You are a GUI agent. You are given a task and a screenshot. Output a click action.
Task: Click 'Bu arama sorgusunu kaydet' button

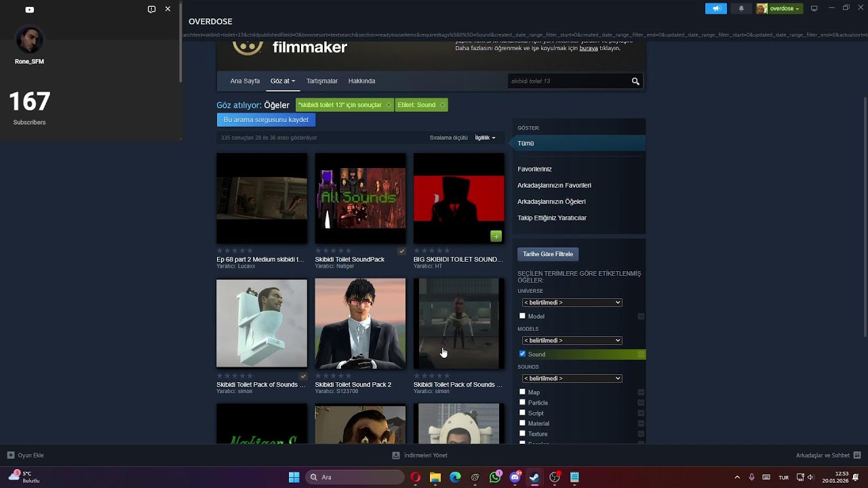click(266, 120)
